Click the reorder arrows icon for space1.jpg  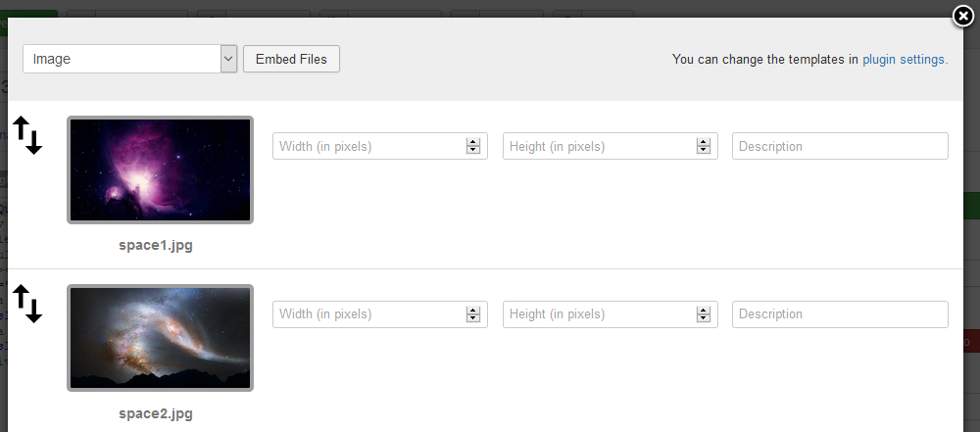tap(27, 135)
